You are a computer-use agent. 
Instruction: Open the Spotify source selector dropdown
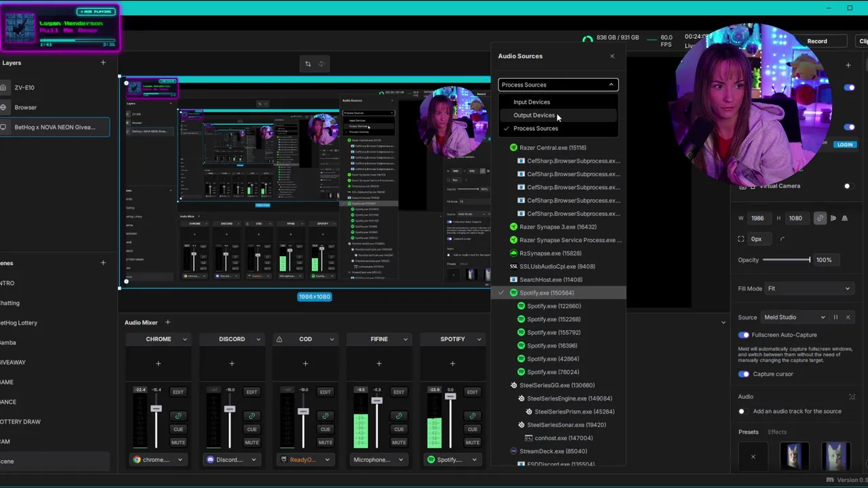(x=452, y=460)
